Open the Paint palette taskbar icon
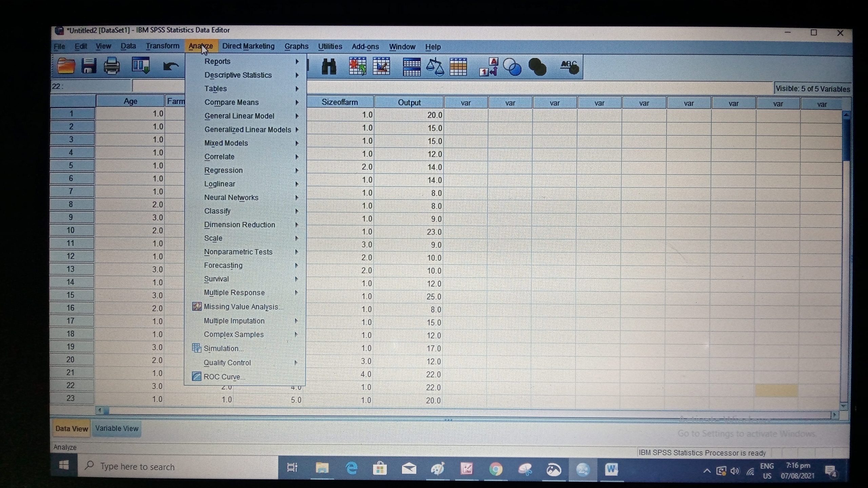The height and width of the screenshot is (488, 868). (437, 469)
